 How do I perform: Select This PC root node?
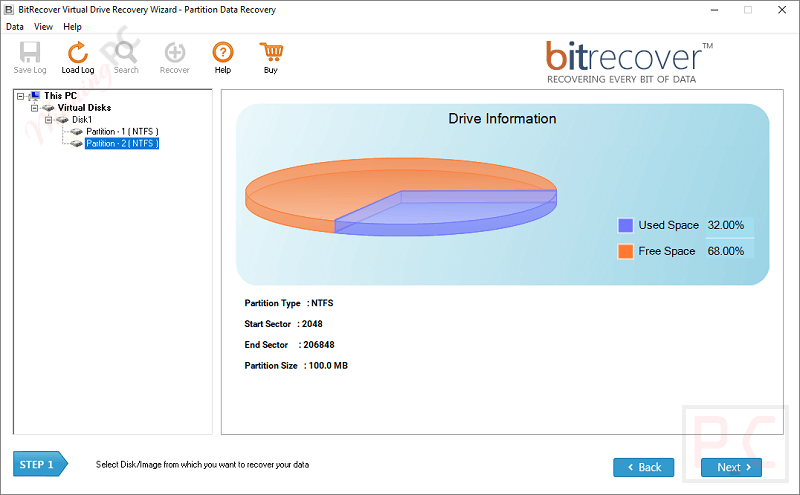pyautogui.click(x=60, y=95)
